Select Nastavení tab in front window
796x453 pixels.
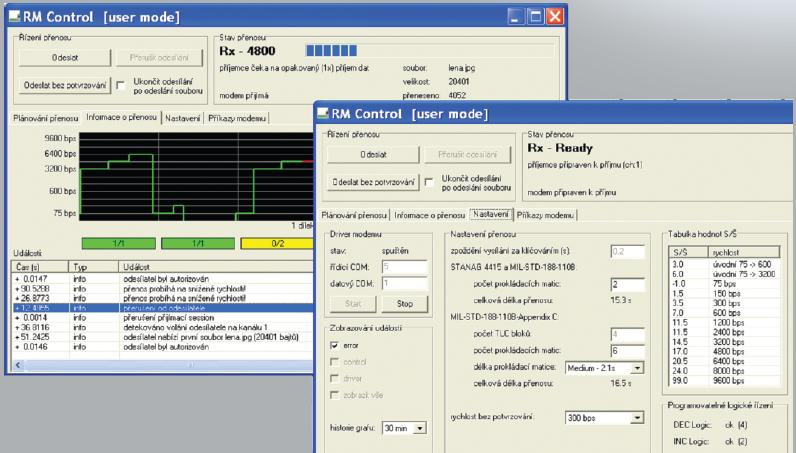(x=490, y=214)
